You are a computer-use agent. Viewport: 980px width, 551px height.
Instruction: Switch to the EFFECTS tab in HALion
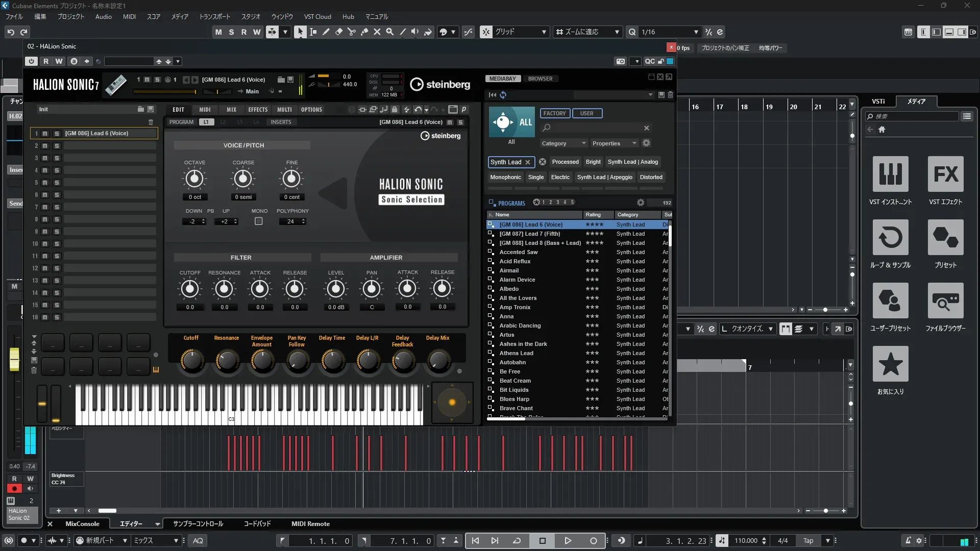258,110
